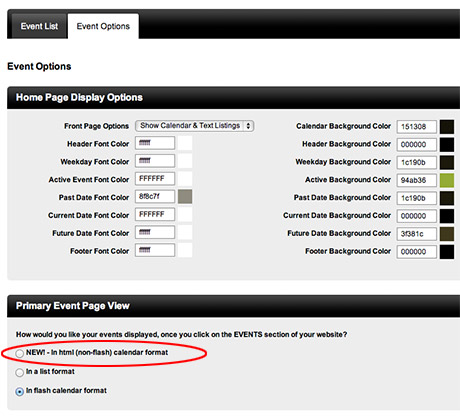Select the html non-flash calendar format radio

coord(20,353)
